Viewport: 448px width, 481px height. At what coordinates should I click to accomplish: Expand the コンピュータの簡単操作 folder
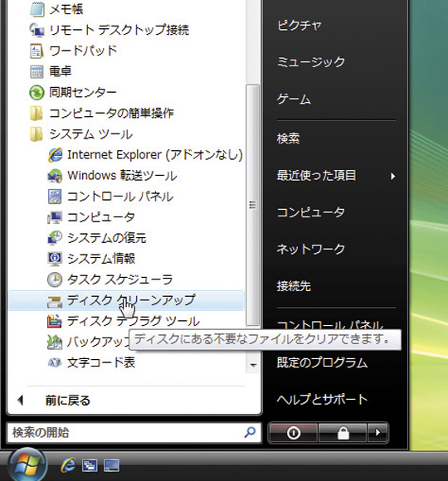tap(37, 113)
